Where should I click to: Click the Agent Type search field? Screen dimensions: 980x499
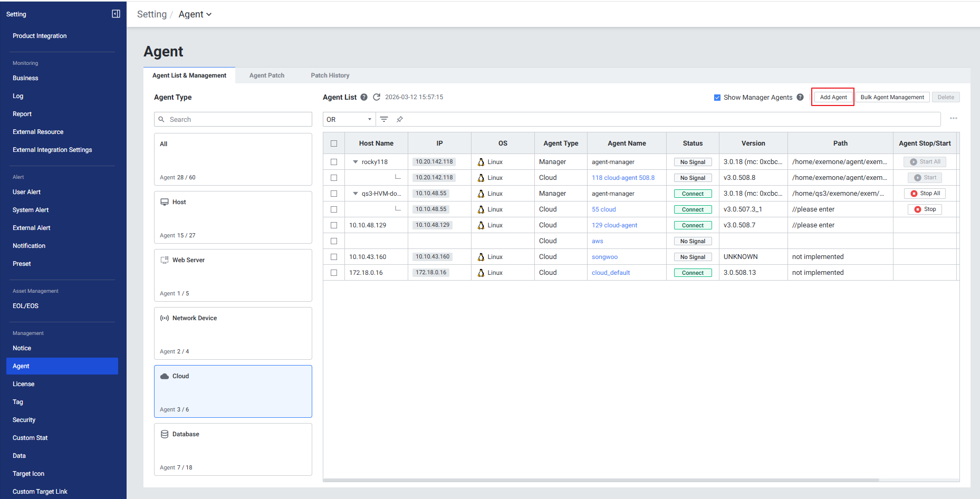(x=237, y=120)
